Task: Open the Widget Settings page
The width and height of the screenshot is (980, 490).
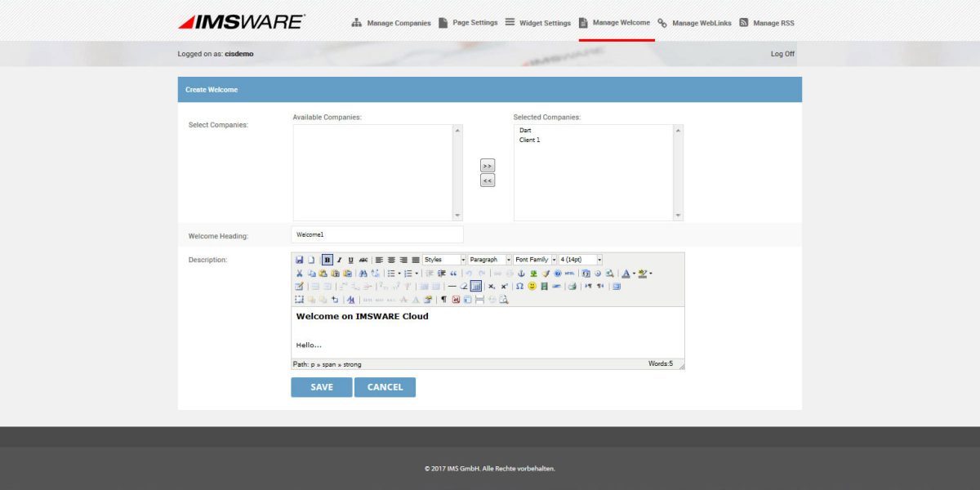Action: click(543, 22)
